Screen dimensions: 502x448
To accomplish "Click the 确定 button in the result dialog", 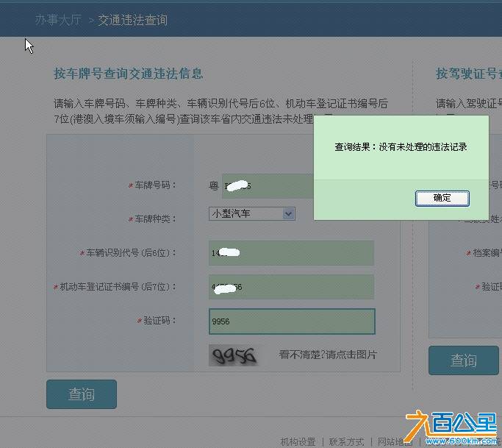I will [x=442, y=199].
